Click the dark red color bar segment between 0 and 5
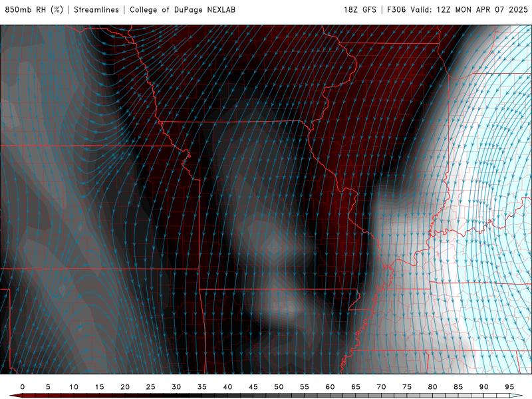 pyautogui.click(x=35, y=396)
